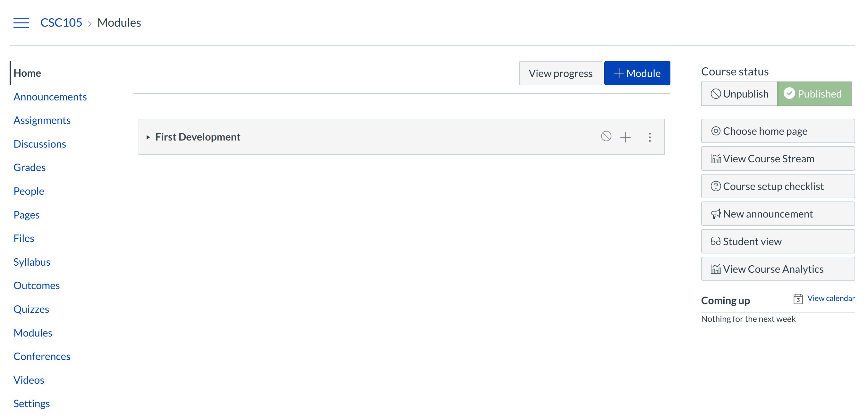Unpublish the course
Image resolution: width=868 pixels, height=419 pixels.
coord(739,94)
